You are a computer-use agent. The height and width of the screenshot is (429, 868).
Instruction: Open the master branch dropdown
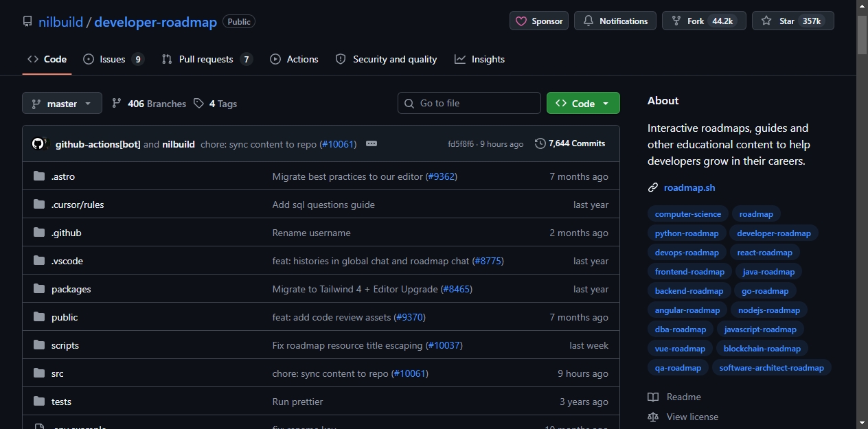62,104
